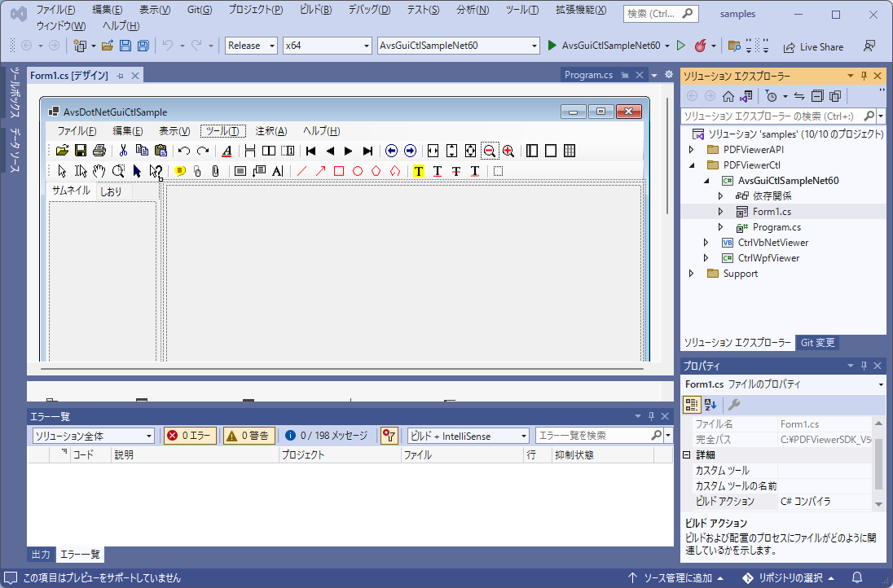Open the AvsGuiCtlSampleNet60 startup project dropdown
The image size is (893, 588).
pyautogui.click(x=459, y=46)
